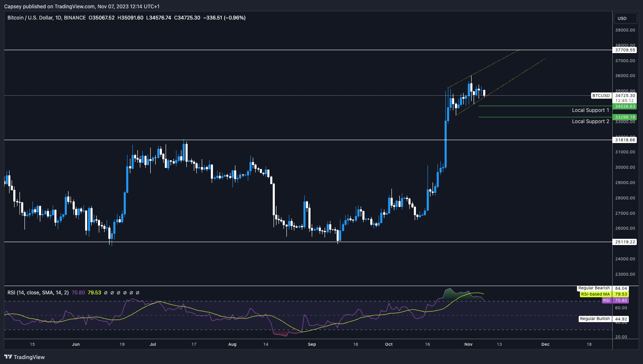Screen dimensions: 643x364
Task: Click the TradingView logo icon
Action: tap(8, 357)
